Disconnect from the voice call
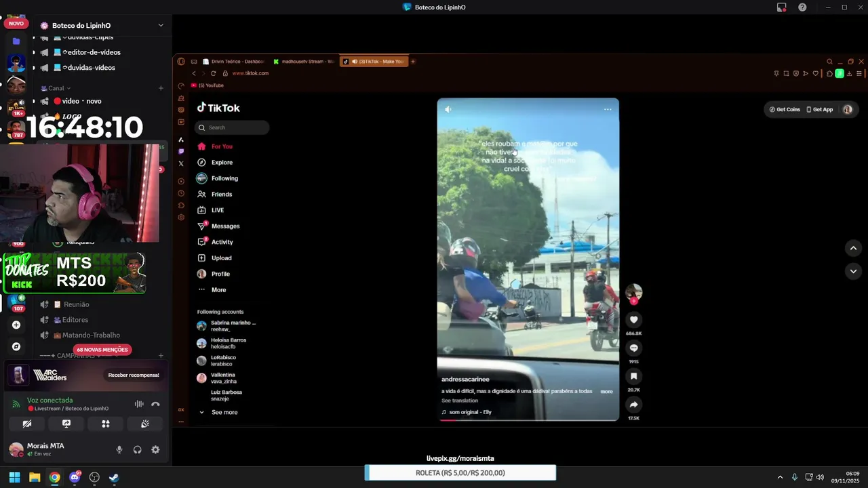Screen dimensions: 868x488 point(155,404)
